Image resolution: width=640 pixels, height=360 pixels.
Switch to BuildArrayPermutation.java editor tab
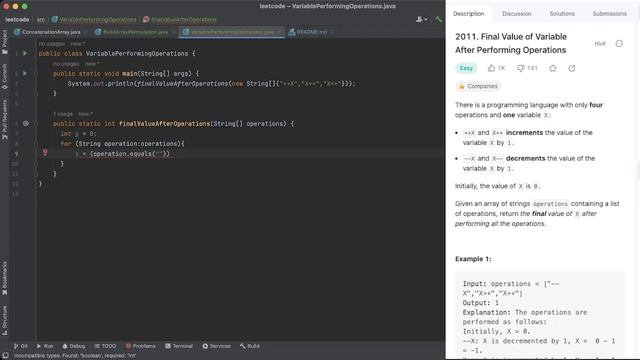coord(136,32)
